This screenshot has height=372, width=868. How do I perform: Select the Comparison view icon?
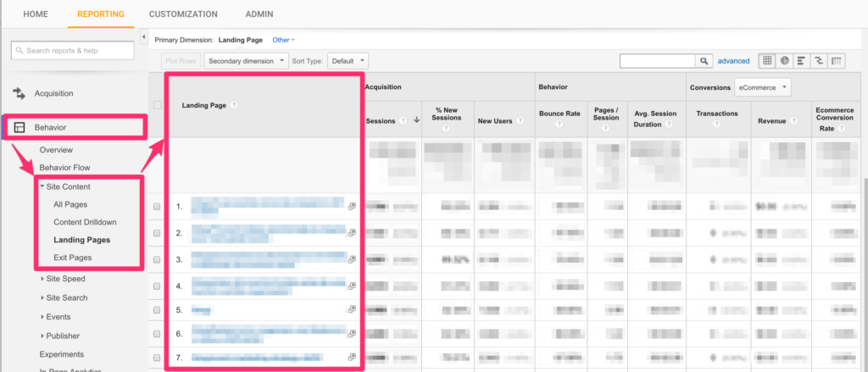click(819, 61)
